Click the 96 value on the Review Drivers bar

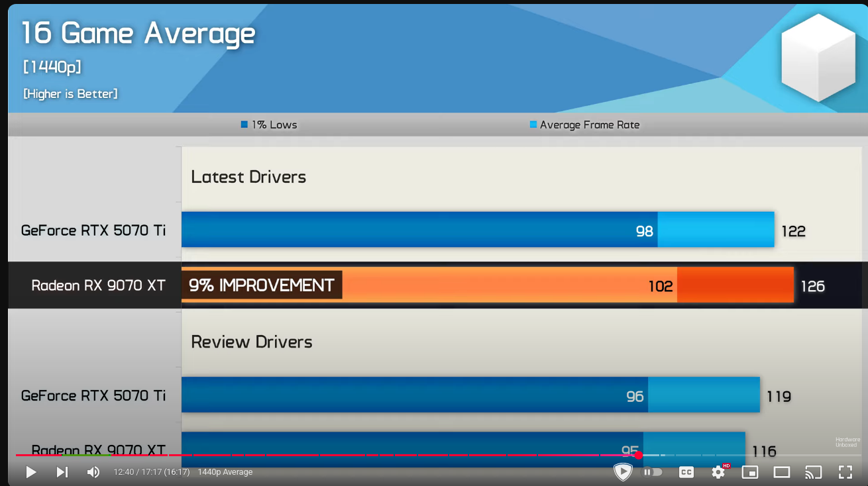tap(635, 397)
